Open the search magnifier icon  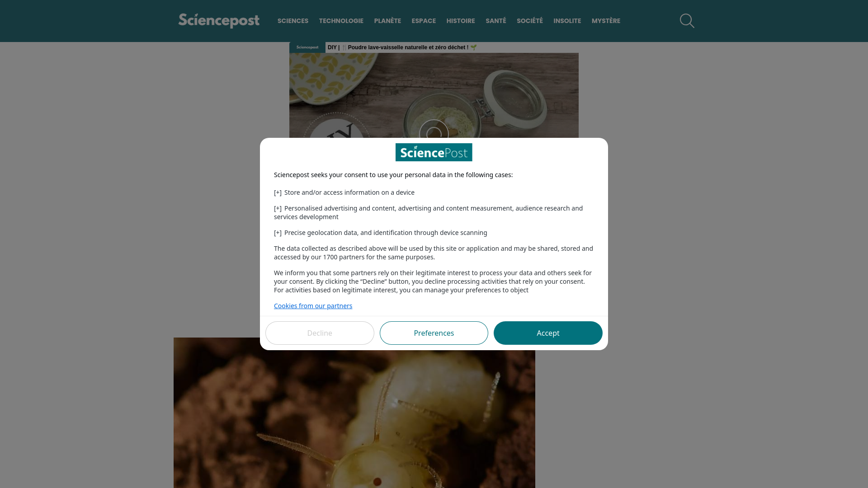[687, 21]
